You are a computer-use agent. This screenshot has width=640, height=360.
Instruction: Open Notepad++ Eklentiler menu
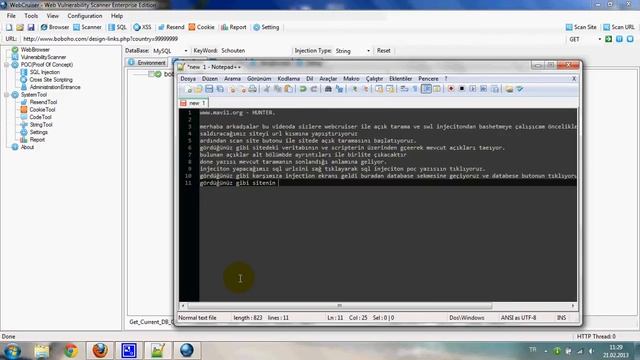pos(400,78)
